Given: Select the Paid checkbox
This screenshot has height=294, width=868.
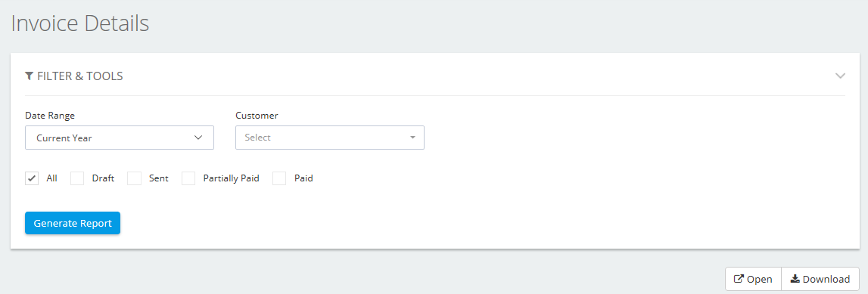Looking at the screenshot, I should (x=279, y=178).
